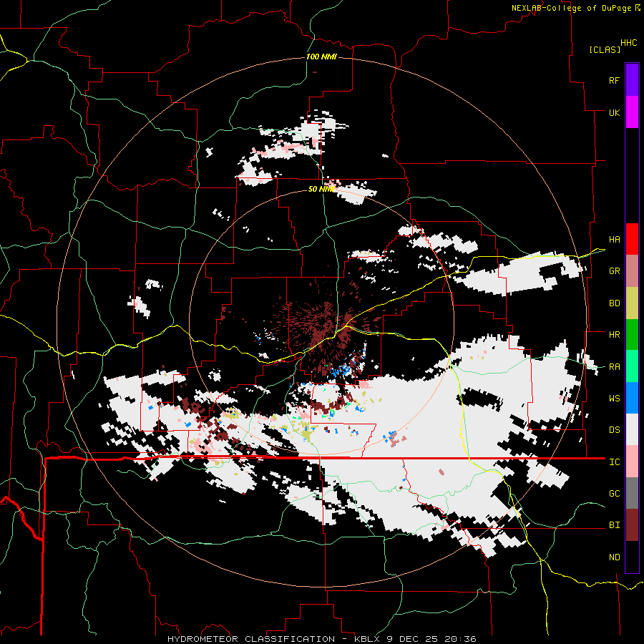Click the BI legend label
Screen dimensions: 644x644
click(x=614, y=525)
